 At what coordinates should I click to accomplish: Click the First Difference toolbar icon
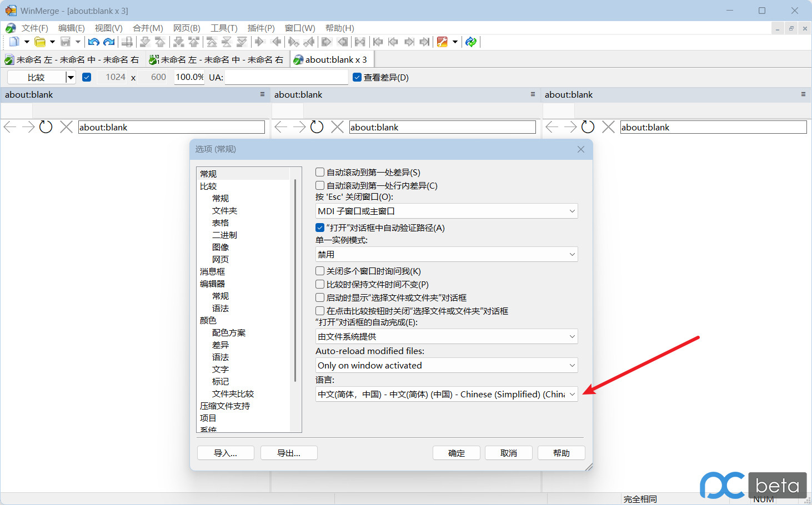[212, 42]
